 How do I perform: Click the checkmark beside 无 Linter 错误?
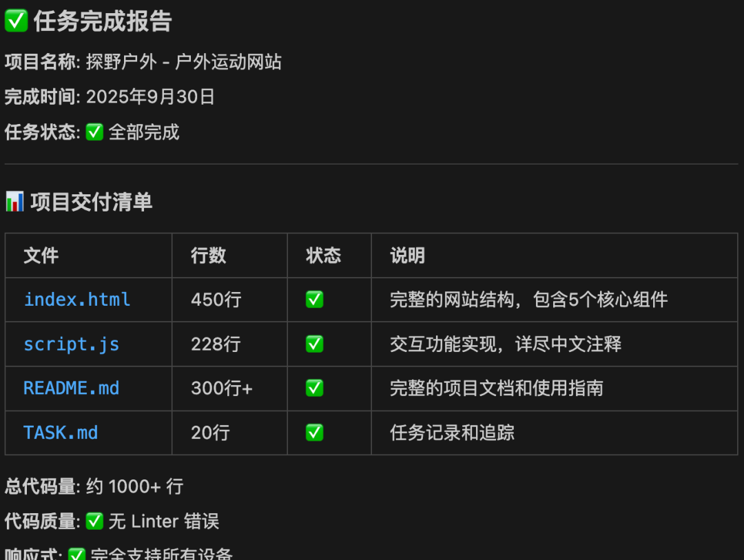point(94,521)
